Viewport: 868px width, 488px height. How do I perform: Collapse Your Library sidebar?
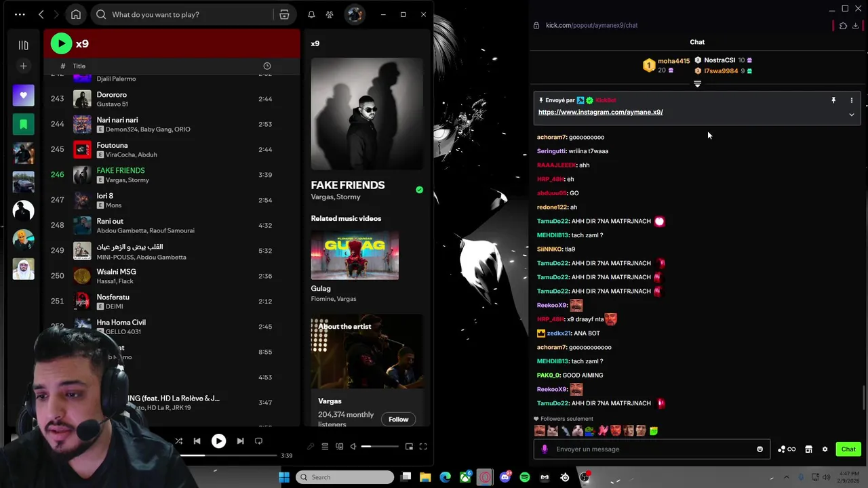(23, 45)
